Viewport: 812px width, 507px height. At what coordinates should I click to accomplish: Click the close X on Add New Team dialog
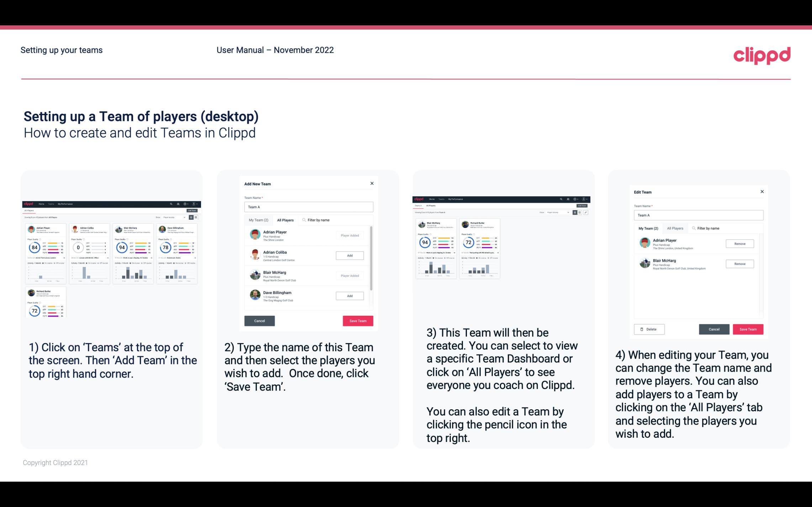click(x=372, y=183)
